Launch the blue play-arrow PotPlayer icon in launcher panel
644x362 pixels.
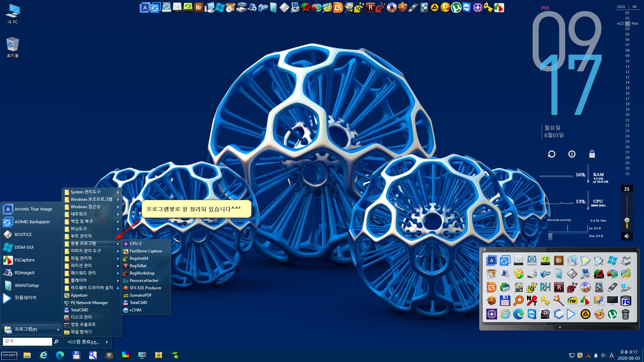click(x=571, y=314)
